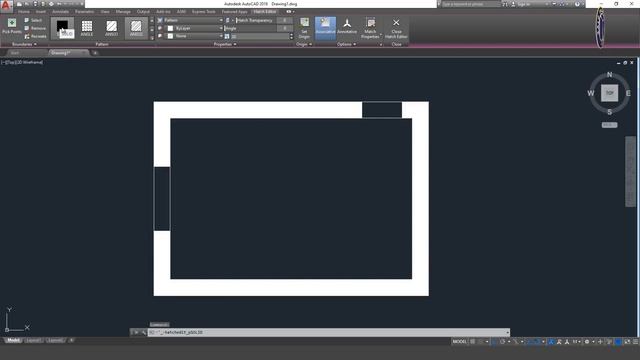Toggle polar tracking in status bar
Image resolution: width=640 pixels, height=360 pixels.
tap(502, 342)
